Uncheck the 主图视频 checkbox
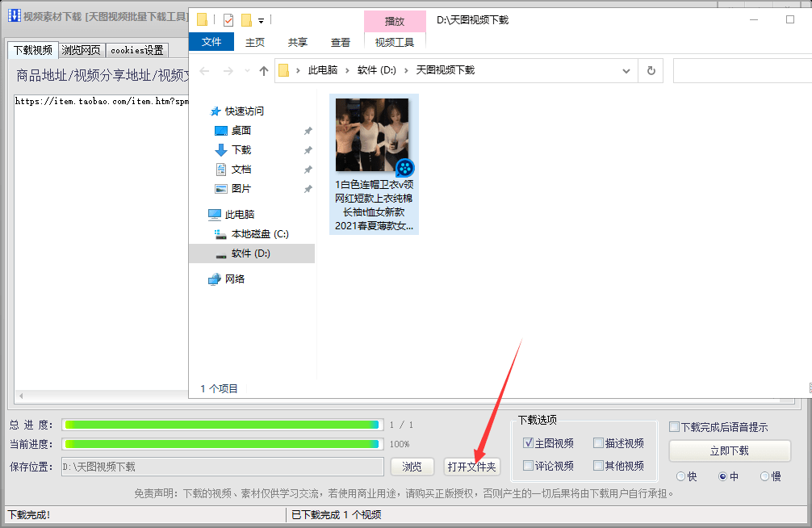Screen dimensions: 812x528 click(528, 443)
